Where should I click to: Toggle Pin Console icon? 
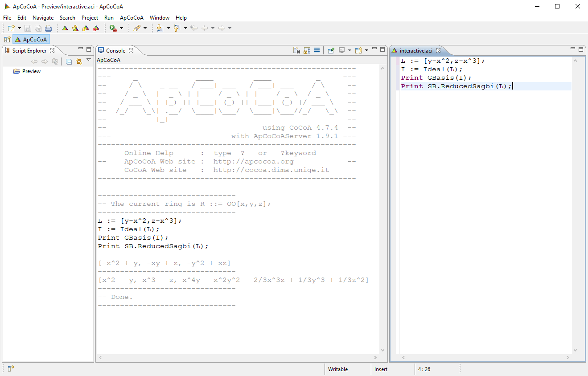pos(331,50)
